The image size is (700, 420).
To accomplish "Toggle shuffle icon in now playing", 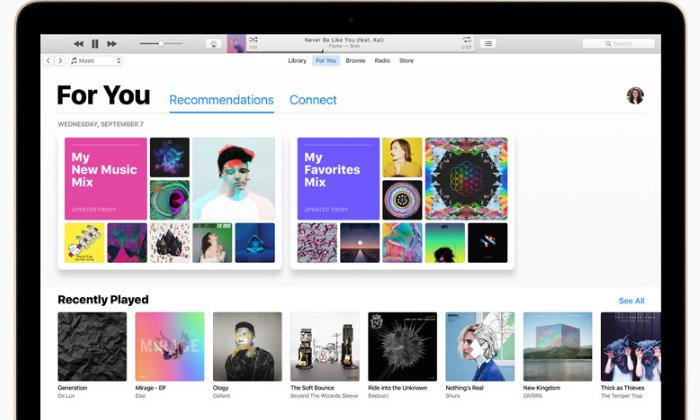I will [253, 40].
